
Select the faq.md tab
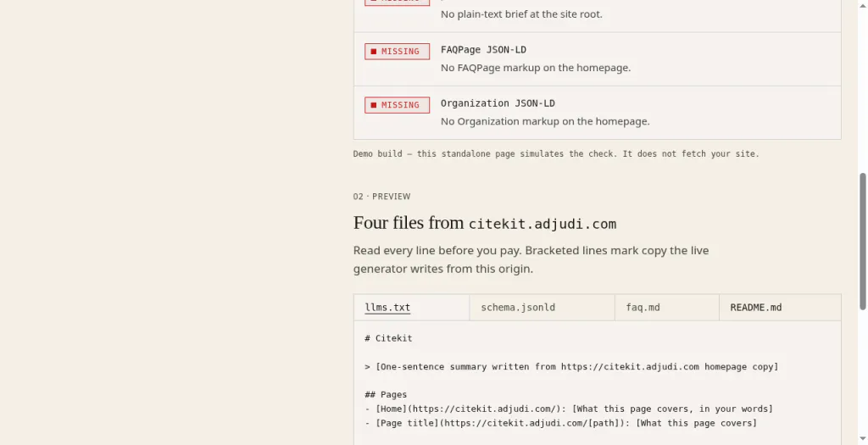click(666, 307)
